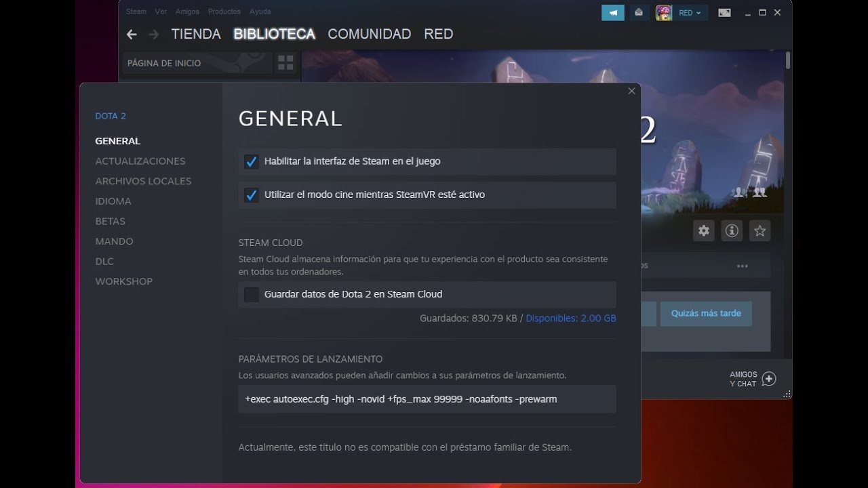Go to the COMUNIDAD section
The image size is (868, 488).
tap(370, 34)
